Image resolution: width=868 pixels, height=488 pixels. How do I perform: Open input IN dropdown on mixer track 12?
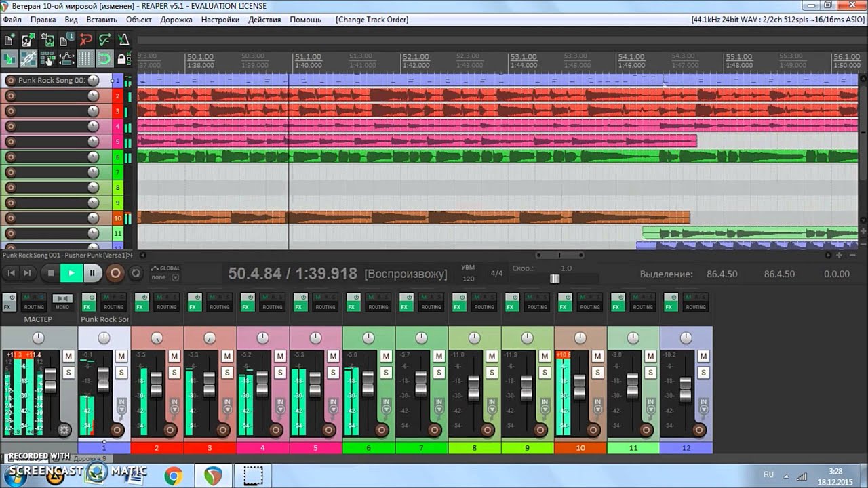[703, 405]
